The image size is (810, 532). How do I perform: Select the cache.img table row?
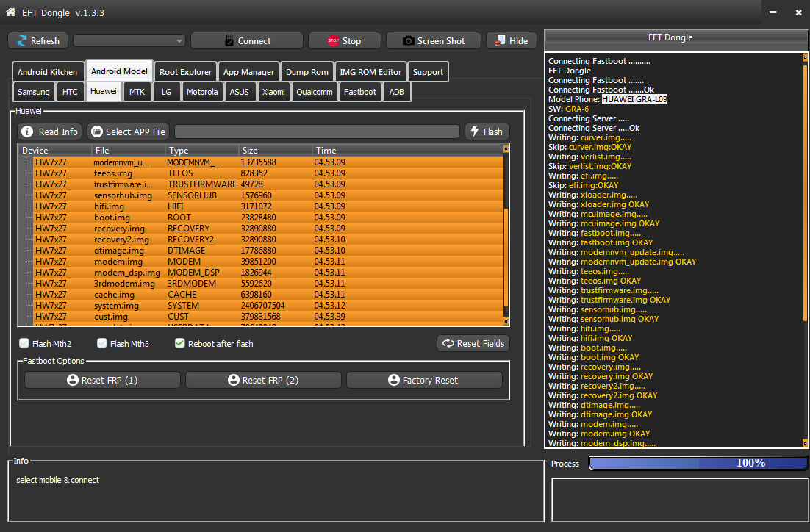coord(268,295)
